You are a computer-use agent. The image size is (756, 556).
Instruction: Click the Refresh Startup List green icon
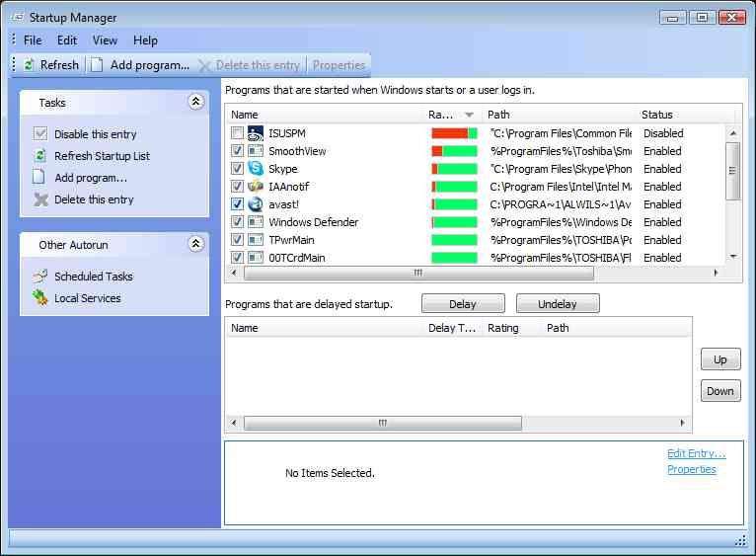pyautogui.click(x=40, y=155)
